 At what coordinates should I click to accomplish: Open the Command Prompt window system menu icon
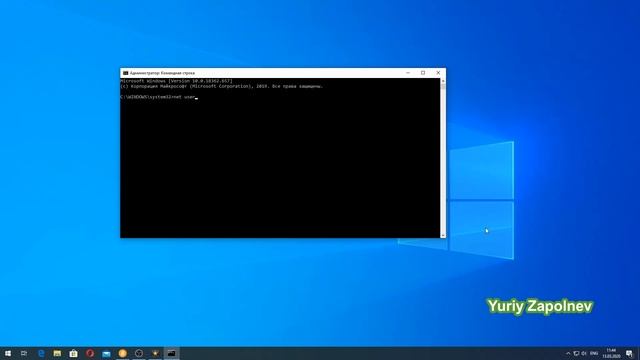click(x=125, y=73)
